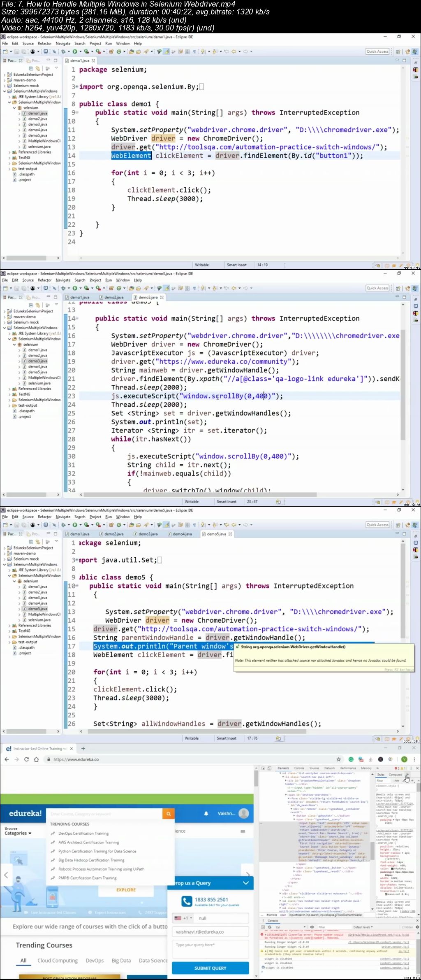Viewport: 421px width, 980px height.
Task: Click the SUBMIT QUERY button
Action: tap(210, 968)
